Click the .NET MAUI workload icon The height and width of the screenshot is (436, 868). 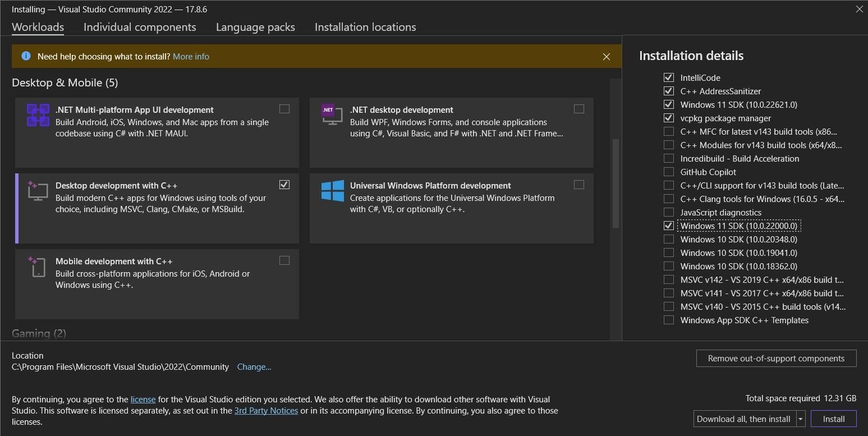pos(38,116)
